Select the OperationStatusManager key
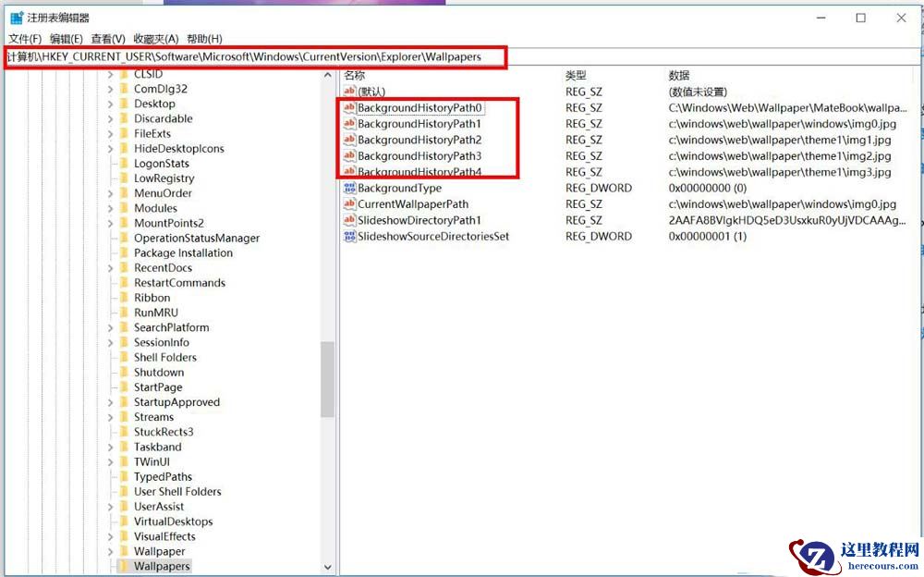Screen dimensions: 924x577 (x=197, y=238)
